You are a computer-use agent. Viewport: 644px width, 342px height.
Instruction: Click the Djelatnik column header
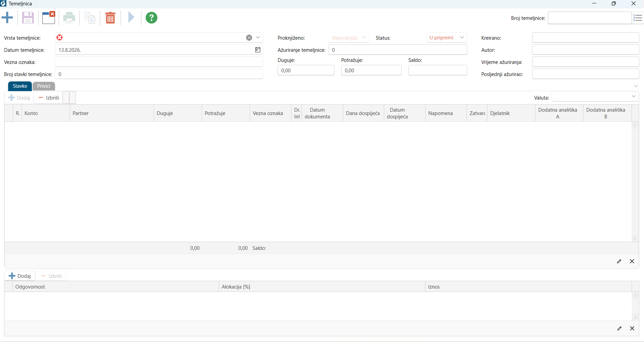click(x=511, y=113)
